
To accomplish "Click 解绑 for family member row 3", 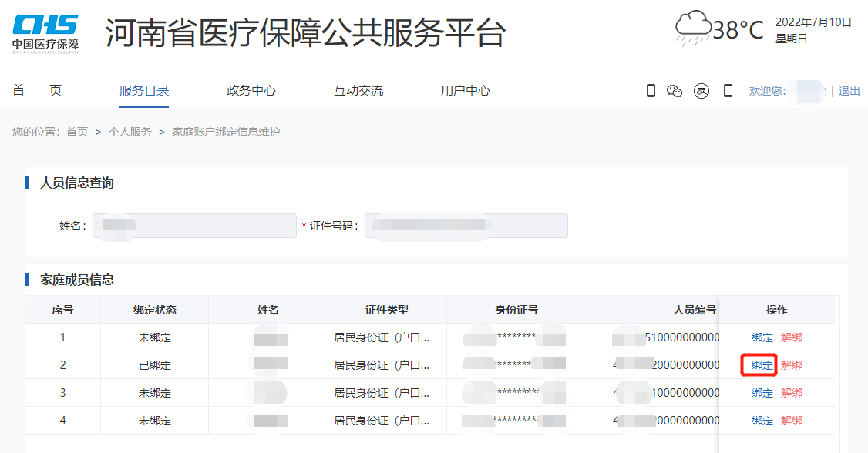I will [x=790, y=393].
